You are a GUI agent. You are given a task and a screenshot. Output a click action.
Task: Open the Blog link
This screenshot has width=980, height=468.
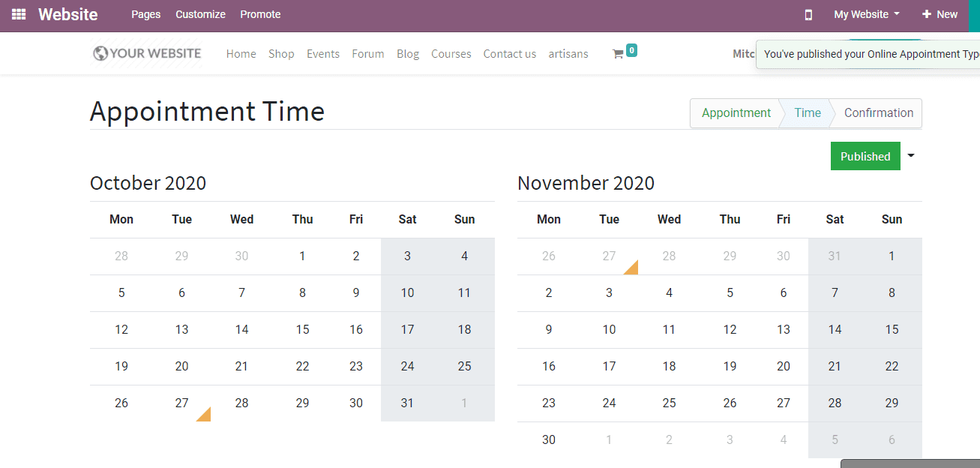[x=408, y=54]
